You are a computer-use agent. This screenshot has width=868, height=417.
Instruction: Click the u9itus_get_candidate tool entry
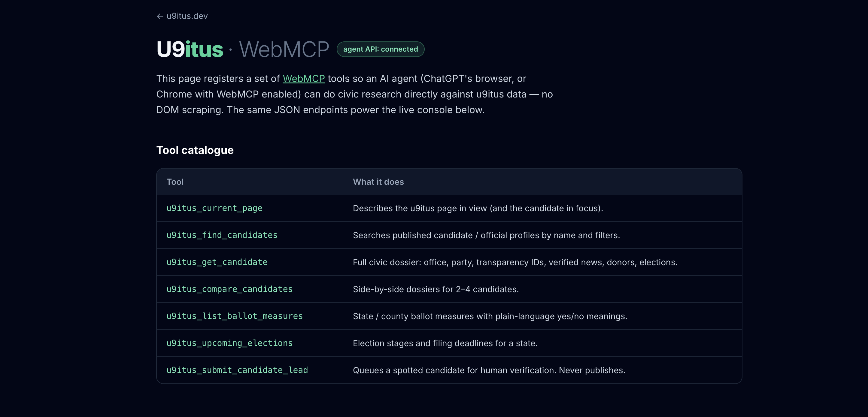click(217, 262)
